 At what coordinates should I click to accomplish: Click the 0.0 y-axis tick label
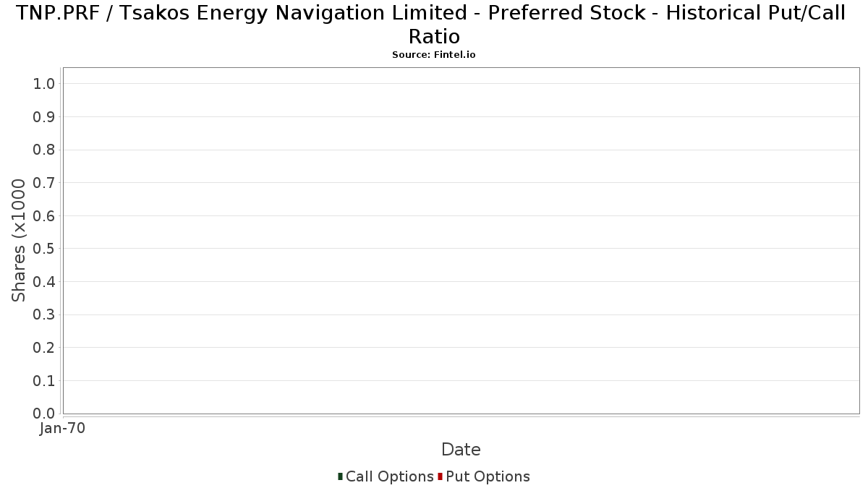click(44, 414)
